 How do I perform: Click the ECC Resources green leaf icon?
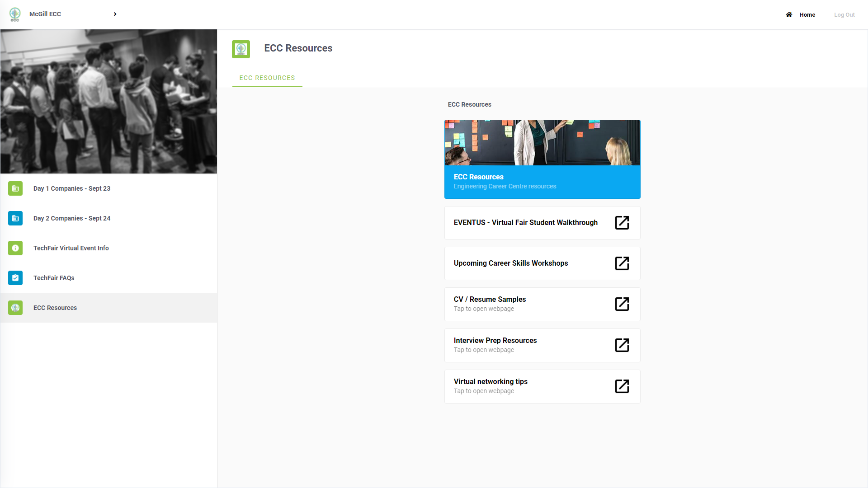coord(15,307)
